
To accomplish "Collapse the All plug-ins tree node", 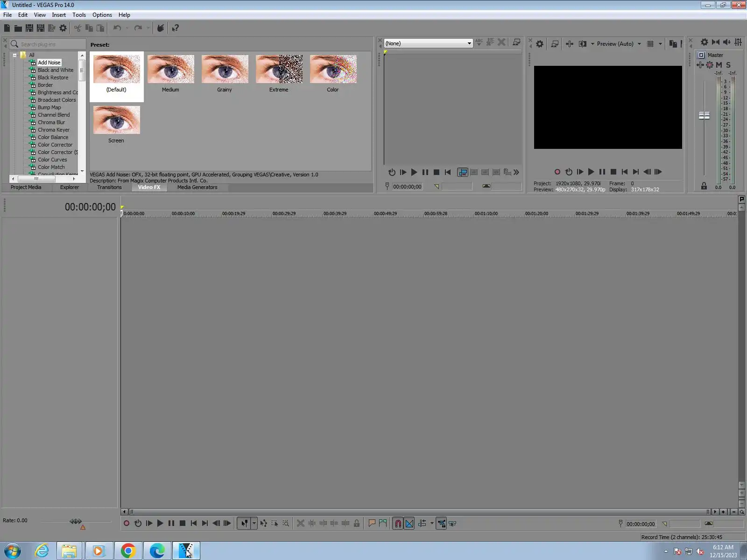I will 15,55.
